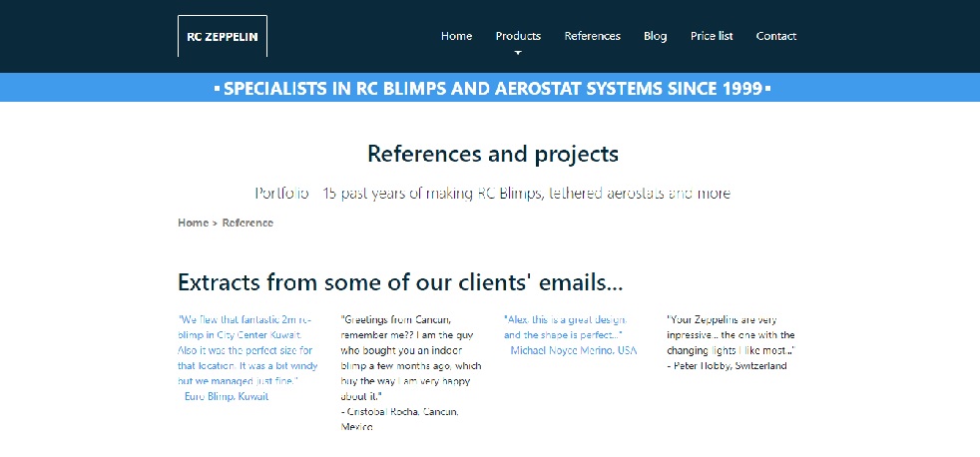Click the blue specialists banner text
The width and height of the screenshot is (980, 457).
(x=492, y=88)
